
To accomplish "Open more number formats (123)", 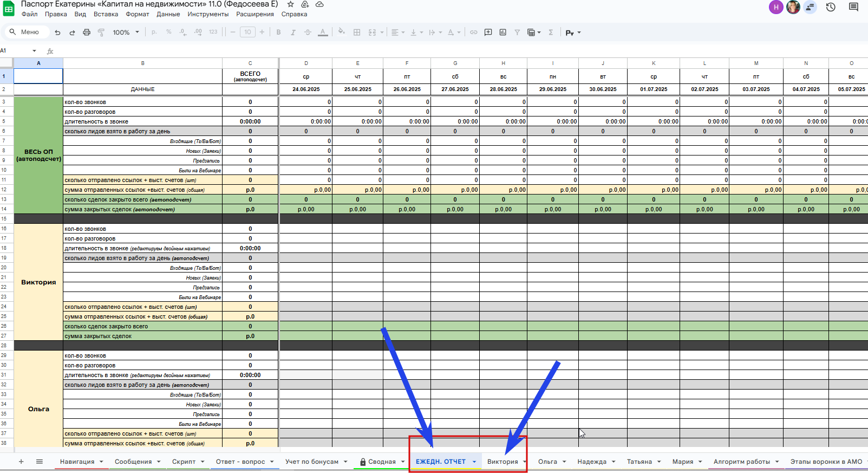I will click(213, 33).
